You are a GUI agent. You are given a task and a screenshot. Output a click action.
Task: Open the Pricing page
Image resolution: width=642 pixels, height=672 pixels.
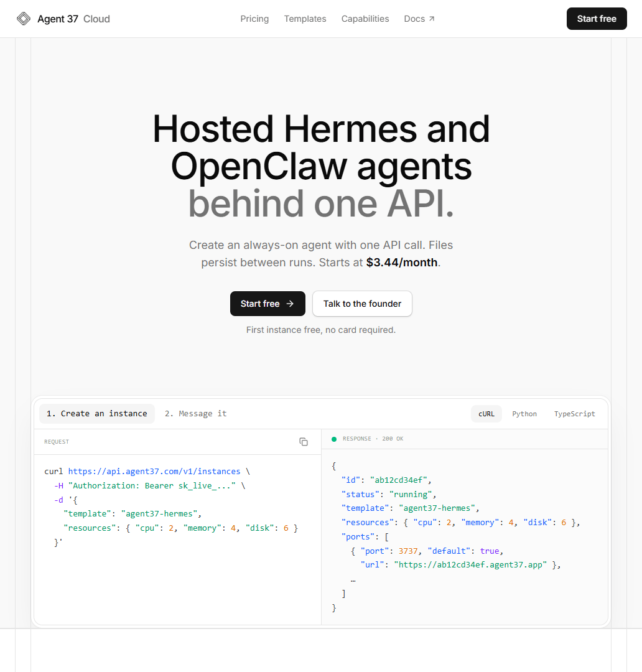point(254,19)
